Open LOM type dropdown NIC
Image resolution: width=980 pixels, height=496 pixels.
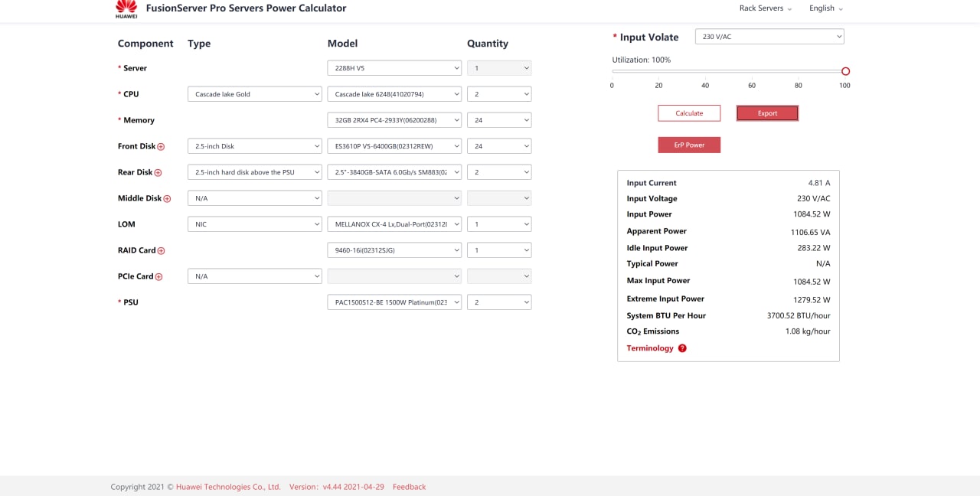coord(255,224)
